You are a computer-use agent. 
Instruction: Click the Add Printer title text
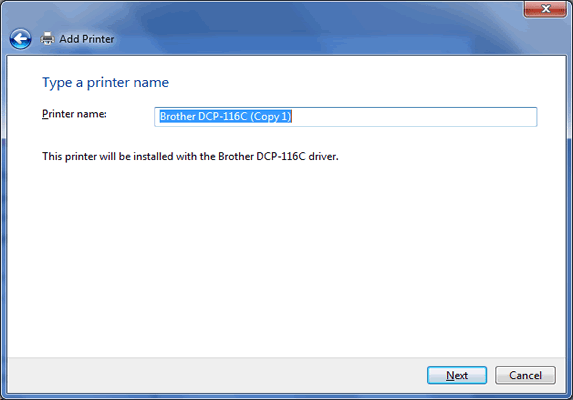(x=87, y=39)
